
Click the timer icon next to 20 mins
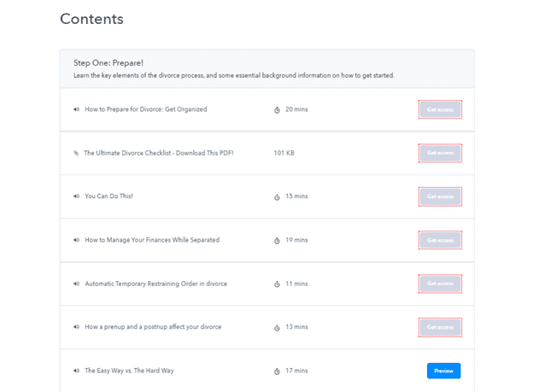coord(277,110)
